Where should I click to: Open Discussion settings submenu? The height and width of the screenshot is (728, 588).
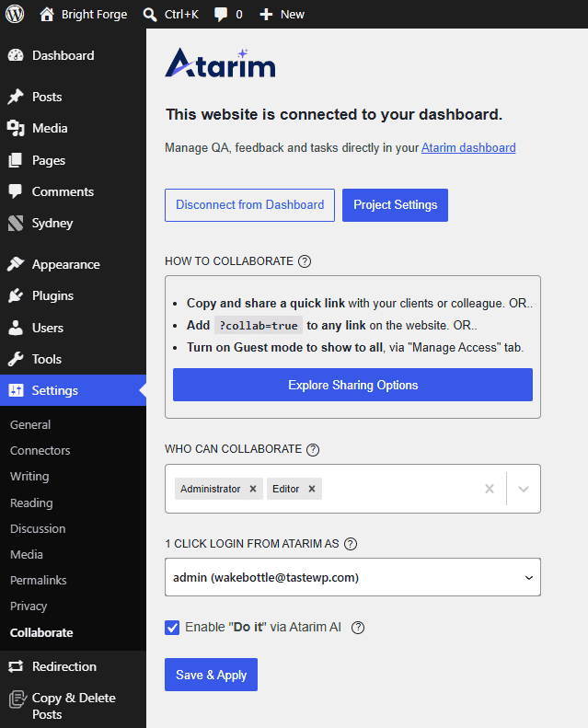click(38, 529)
